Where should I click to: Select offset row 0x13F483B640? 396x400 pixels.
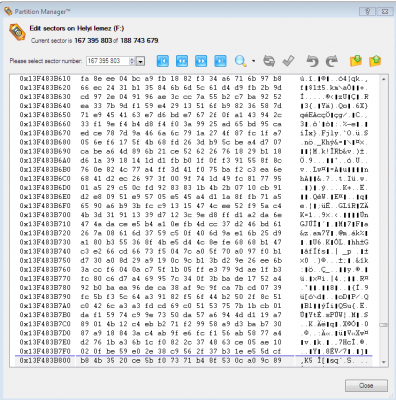(45, 106)
